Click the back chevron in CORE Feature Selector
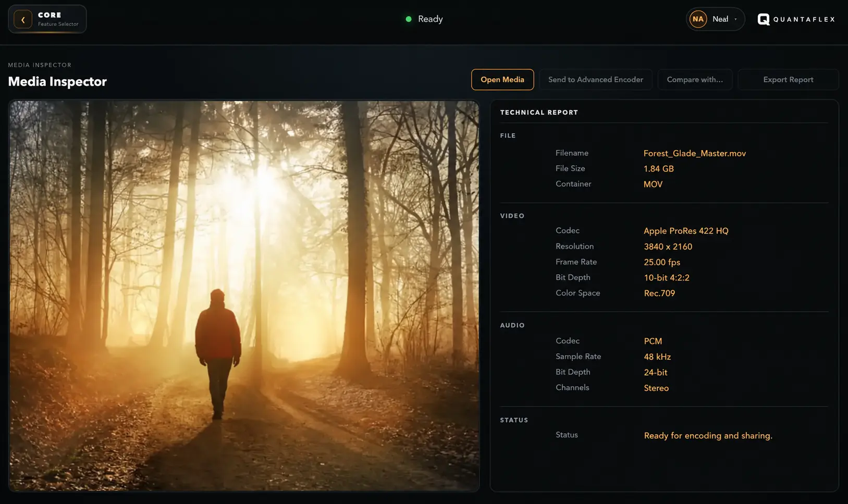The image size is (848, 504). click(x=23, y=19)
